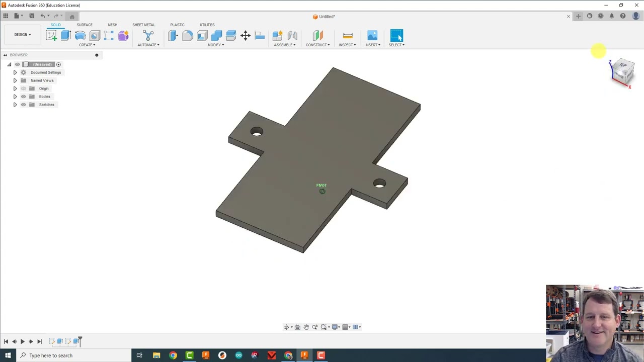The height and width of the screenshot is (362, 644).
Task: Toggle visibility of the Sketches folder
Action: coord(23,105)
